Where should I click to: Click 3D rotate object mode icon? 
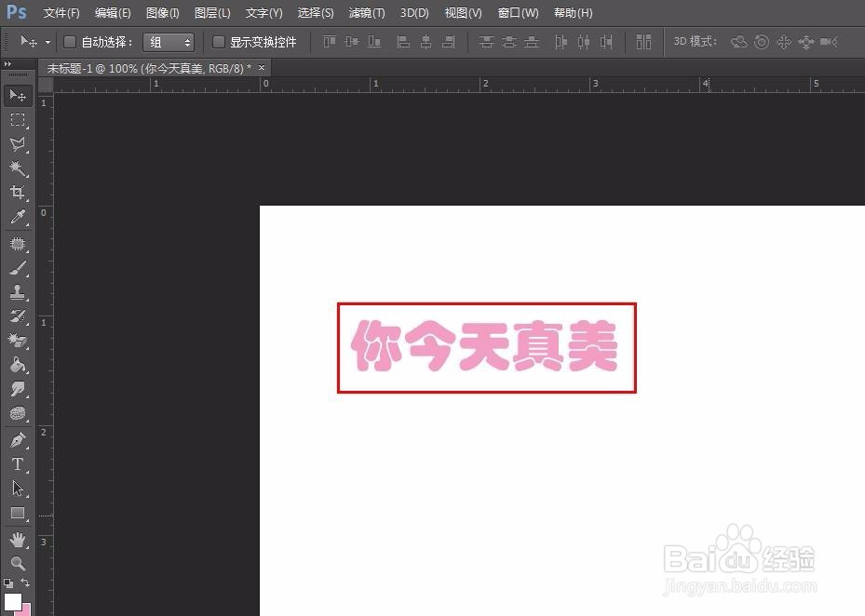click(x=738, y=42)
